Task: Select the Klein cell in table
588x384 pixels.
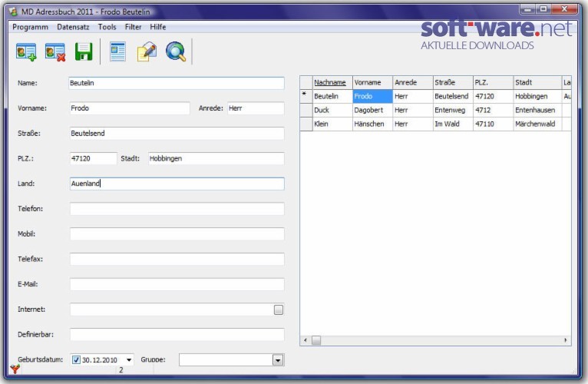Action: tap(332, 124)
